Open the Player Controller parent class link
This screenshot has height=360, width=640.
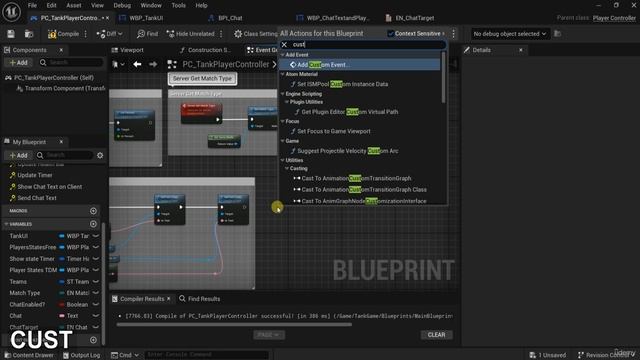614,18
